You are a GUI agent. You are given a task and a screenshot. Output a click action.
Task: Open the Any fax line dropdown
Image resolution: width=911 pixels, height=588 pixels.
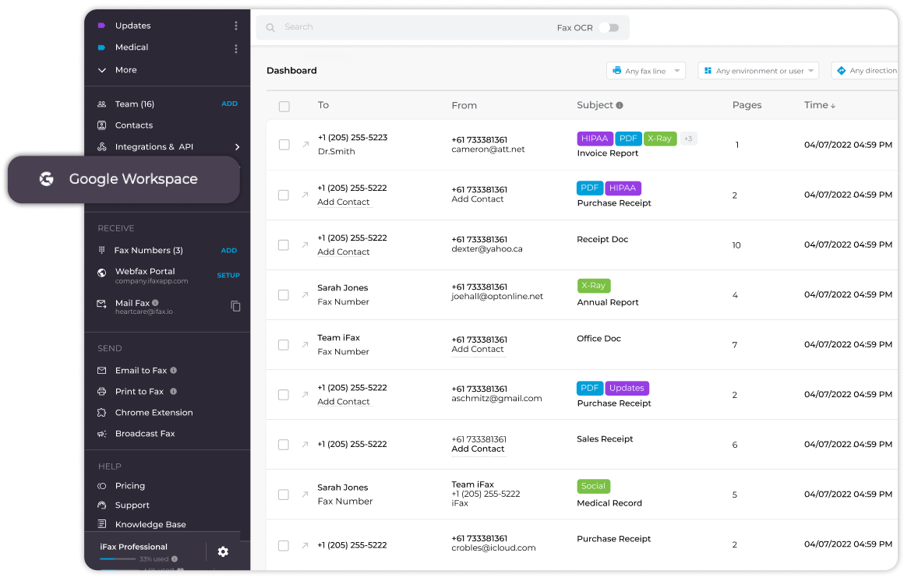(x=645, y=71)
